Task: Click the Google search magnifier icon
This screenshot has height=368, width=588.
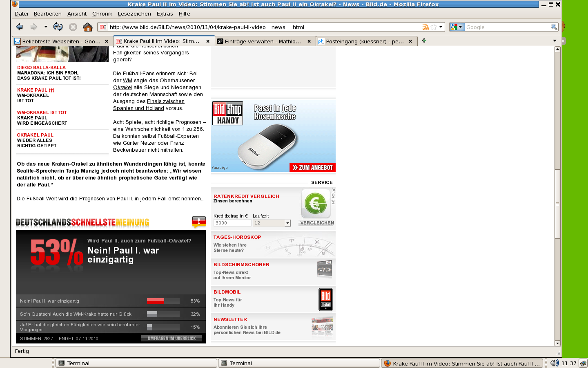Action: [554, 27]
